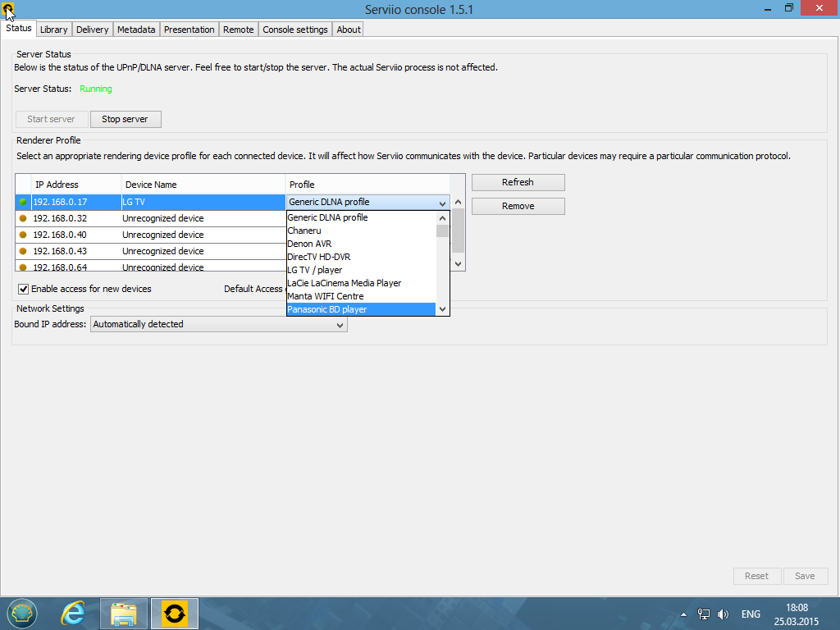Open the Console settings tab
Screen dimensions: 840x630
pos(294,30)
